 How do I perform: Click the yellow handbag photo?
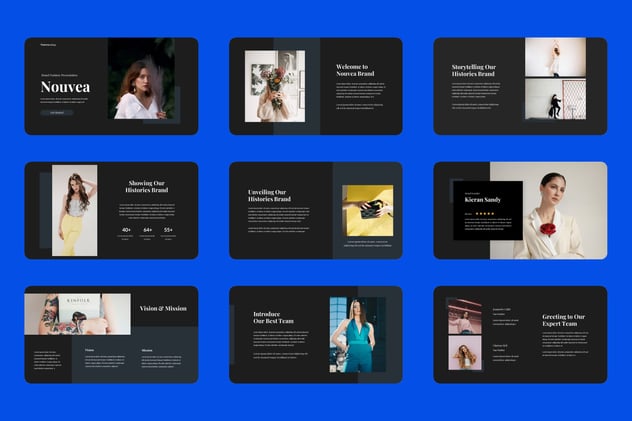coord(368,211)
